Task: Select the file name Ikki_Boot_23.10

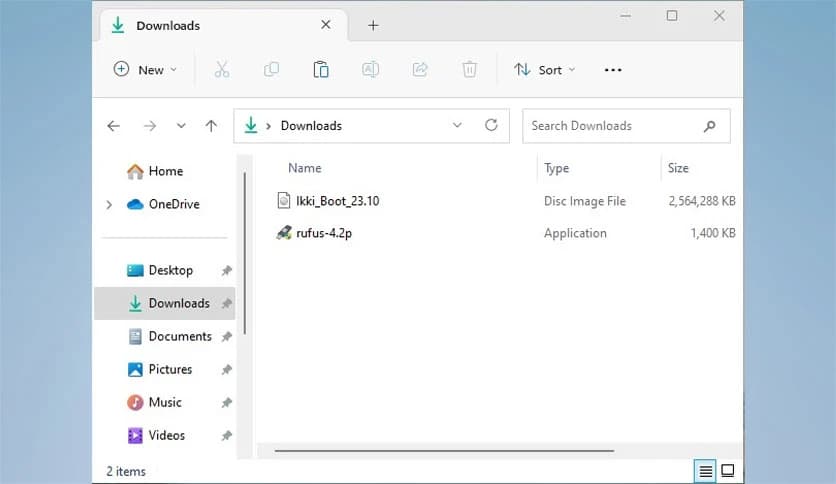Action: (337, 201)
